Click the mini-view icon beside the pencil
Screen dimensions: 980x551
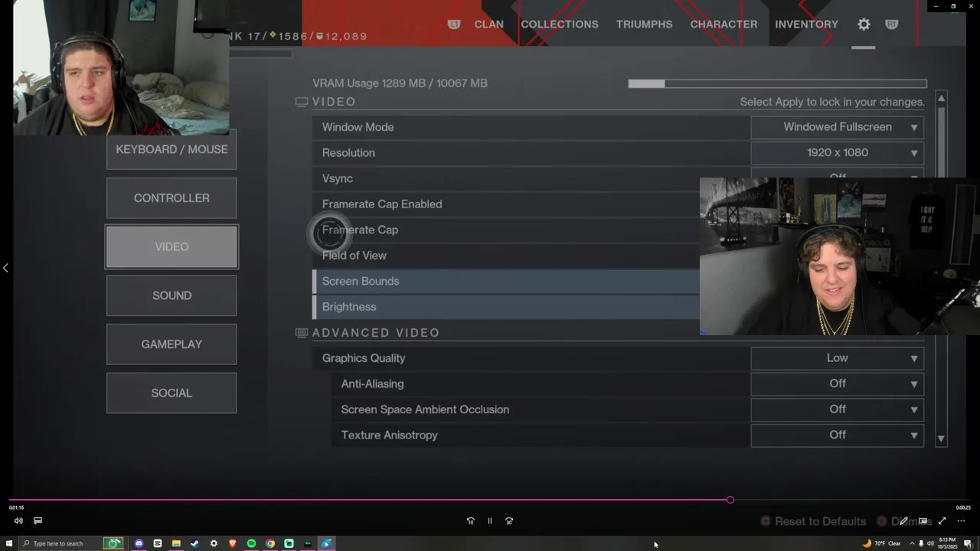click(x=923, y=521)
